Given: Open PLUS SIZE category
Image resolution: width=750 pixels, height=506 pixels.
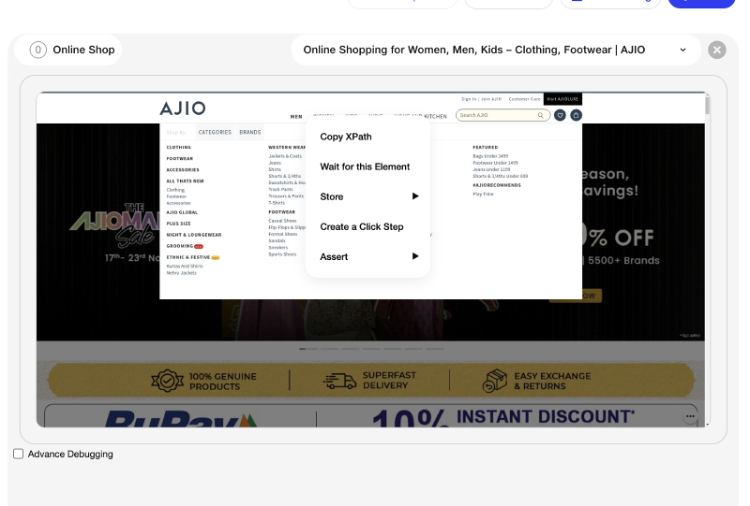Looking at the screenshot, I should point(178,223).
